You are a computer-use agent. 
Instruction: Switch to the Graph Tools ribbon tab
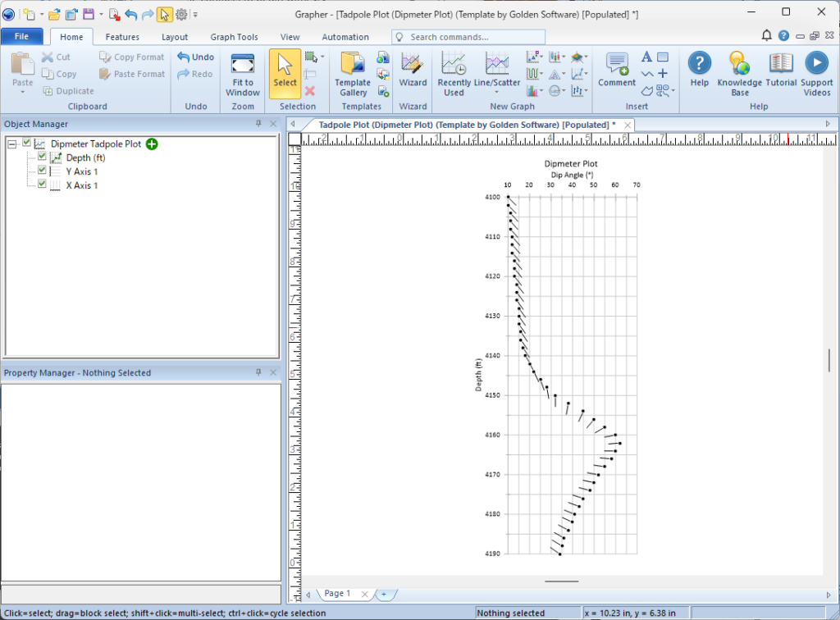pos(234,37)
